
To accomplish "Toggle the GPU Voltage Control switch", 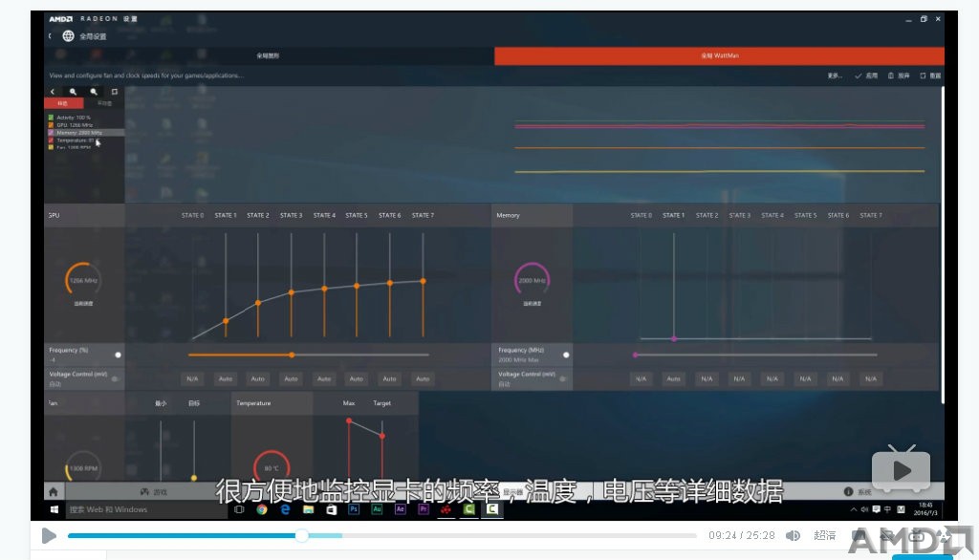I will pos(115,379).
